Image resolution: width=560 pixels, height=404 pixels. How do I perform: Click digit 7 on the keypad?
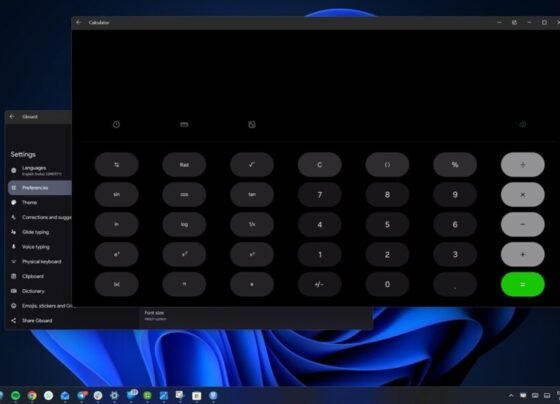click(320, 195)
